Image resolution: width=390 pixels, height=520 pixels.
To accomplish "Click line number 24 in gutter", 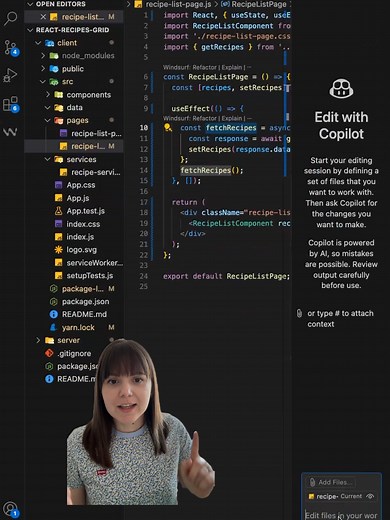I will (x=144, y=276).
